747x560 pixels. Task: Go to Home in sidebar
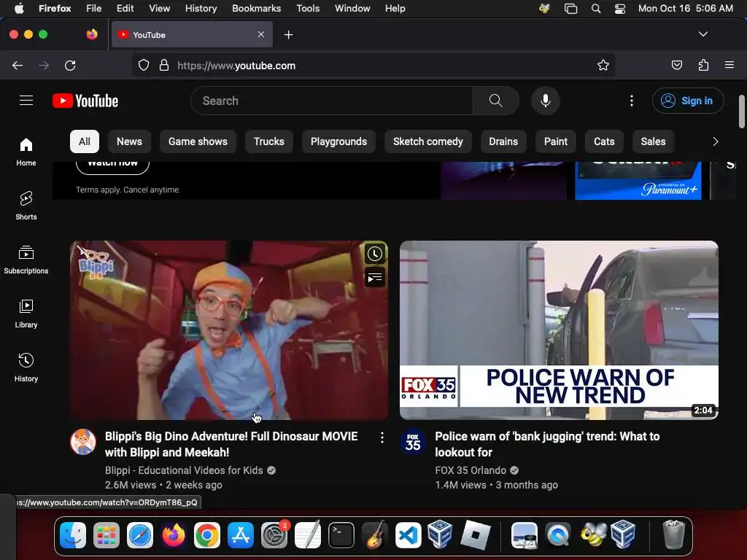[x=26, y=152]
